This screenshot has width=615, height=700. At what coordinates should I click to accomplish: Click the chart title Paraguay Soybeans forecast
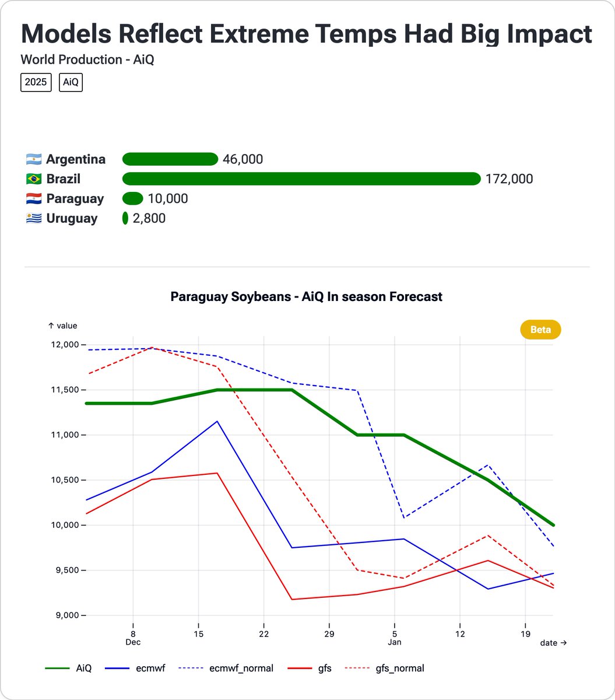(307, 297)
